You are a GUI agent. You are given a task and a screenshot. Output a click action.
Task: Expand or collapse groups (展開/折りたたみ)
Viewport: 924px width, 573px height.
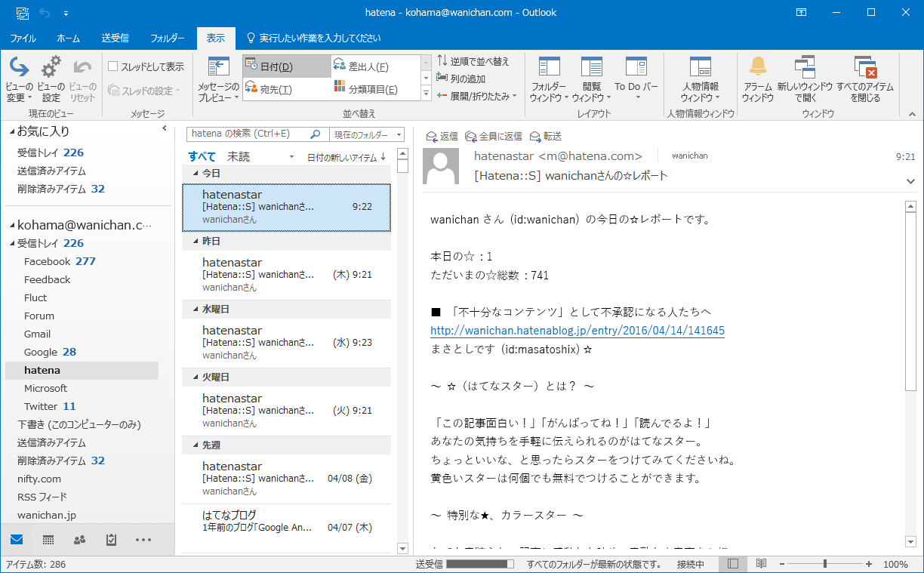pos(476,96)
